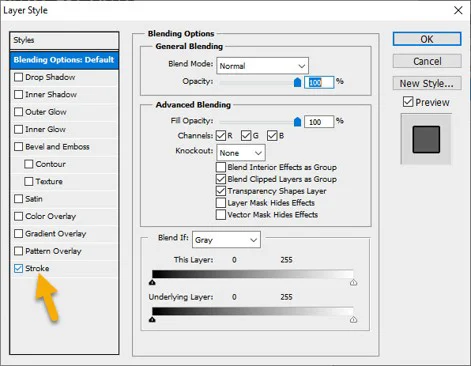Click the style preview thumbnail

click(426, 139)
